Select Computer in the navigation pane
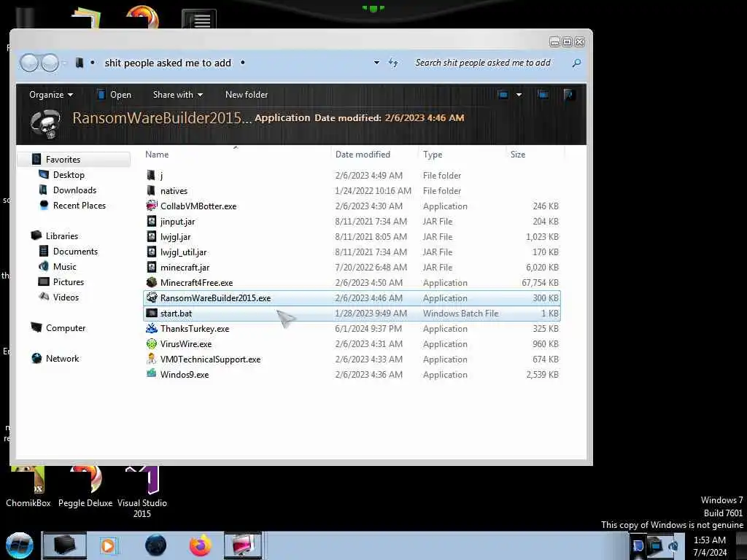The image size is (747, 560). pyautogui.click(x=65, y=327)
